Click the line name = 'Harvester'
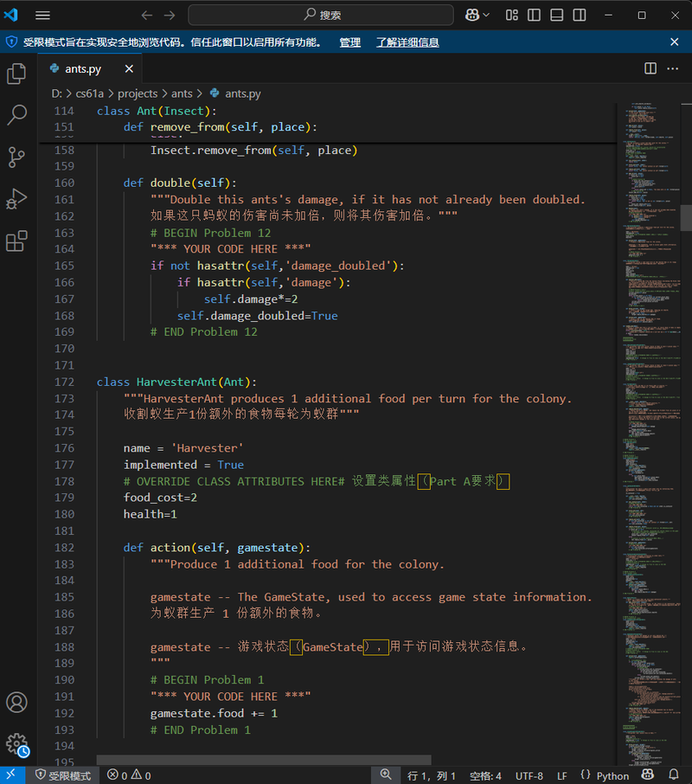 pyautogui.click(x=183, y=448)
